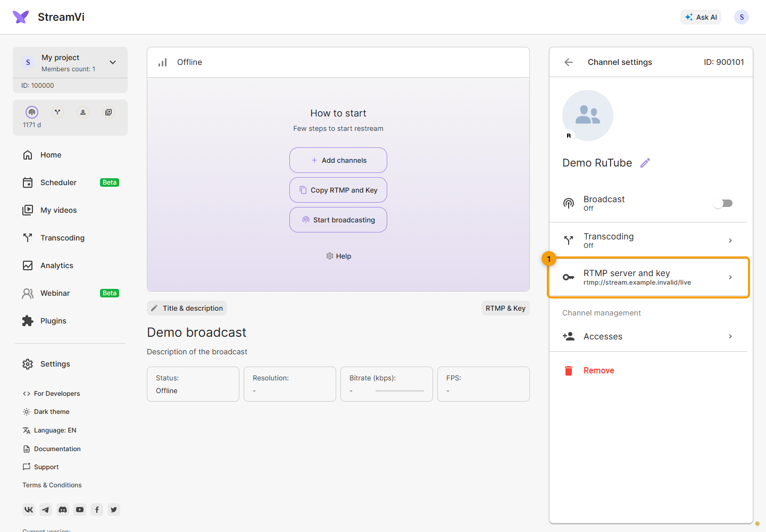Click Description of the broadcast text
Screen dimensions: 766x532
(x=197, y=352)
